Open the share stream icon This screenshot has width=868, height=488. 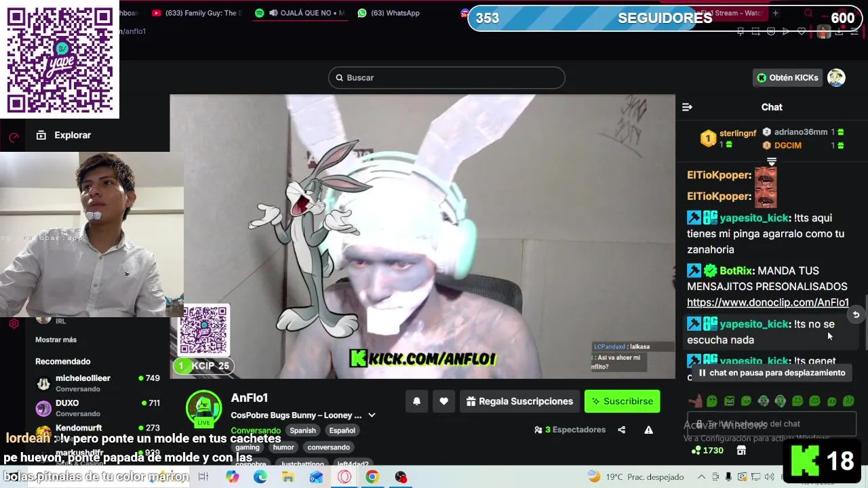pos(621,430)
